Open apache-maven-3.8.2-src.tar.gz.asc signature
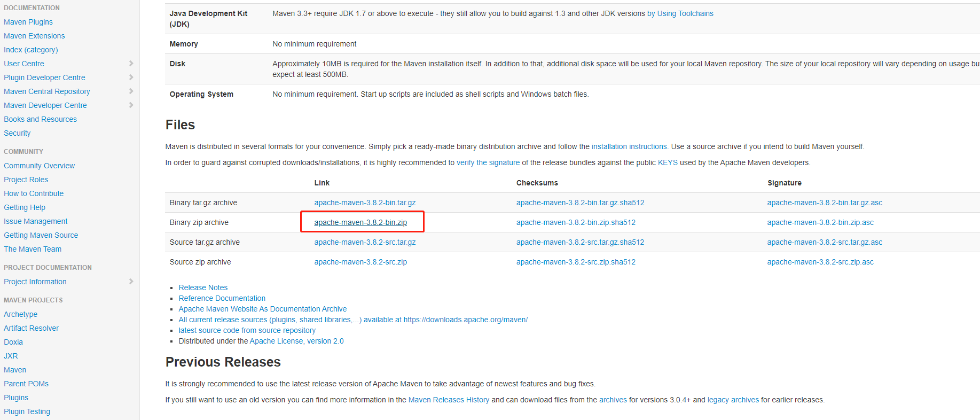The image size is (980, 420). tap(825, 242)
